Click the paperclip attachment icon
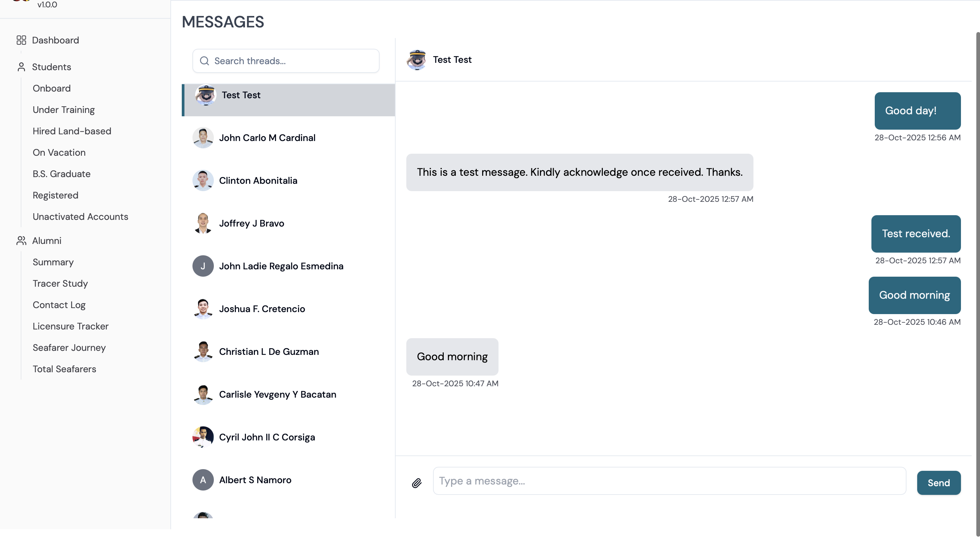980x550 pixels. point(417,483)
